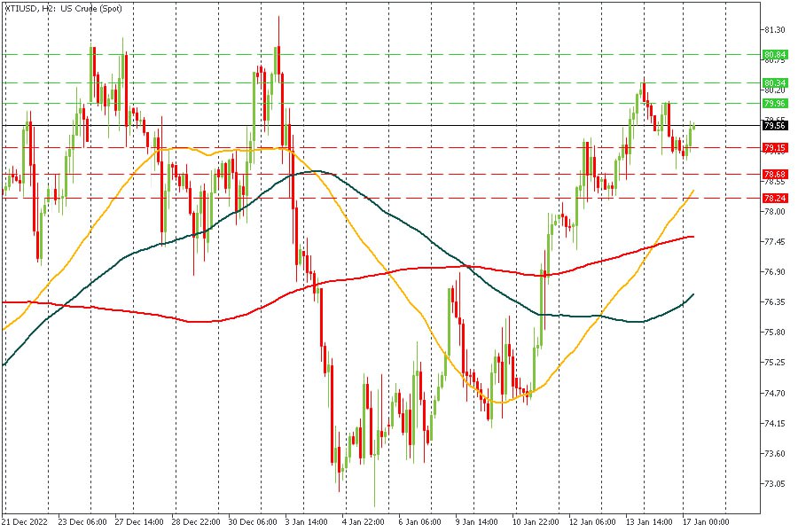798x532 pixels.
Task: Click the 75.25 price axis label
Action: [775, 363]
